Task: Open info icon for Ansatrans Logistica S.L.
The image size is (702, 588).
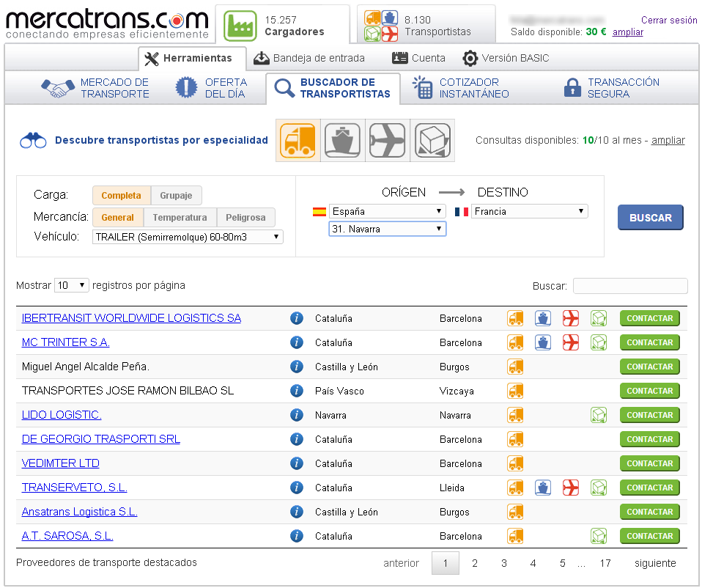Action: 296,512
